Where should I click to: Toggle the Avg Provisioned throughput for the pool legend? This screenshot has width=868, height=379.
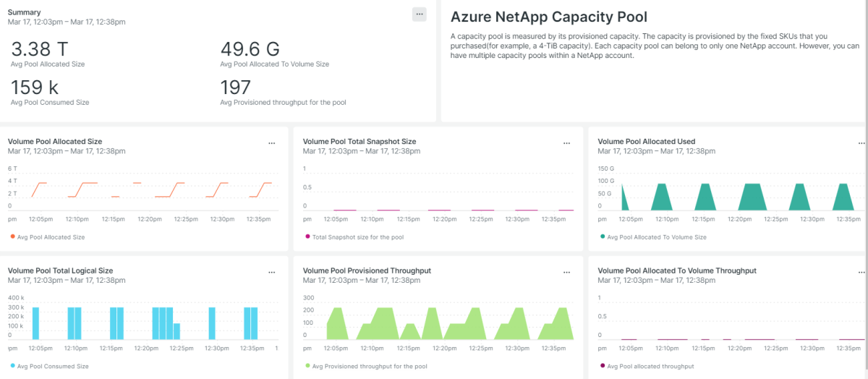[x=366, y=366]
